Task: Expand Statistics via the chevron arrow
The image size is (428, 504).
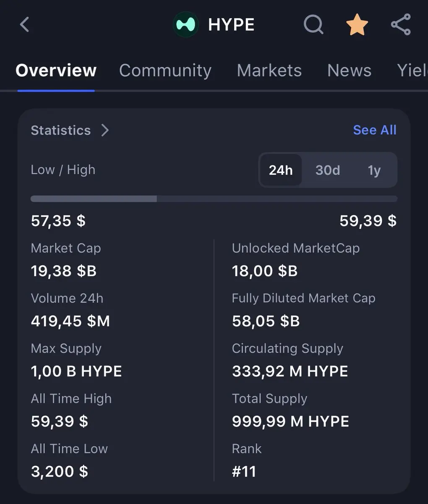Action: pyautogui.click(x=105, y=130)
